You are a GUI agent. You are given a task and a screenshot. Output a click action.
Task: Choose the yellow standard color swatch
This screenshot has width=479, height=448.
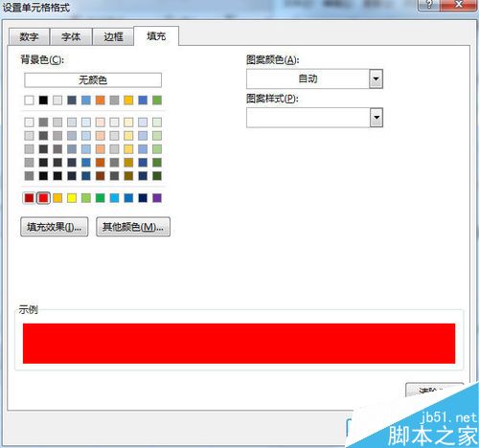pos(72,198)
